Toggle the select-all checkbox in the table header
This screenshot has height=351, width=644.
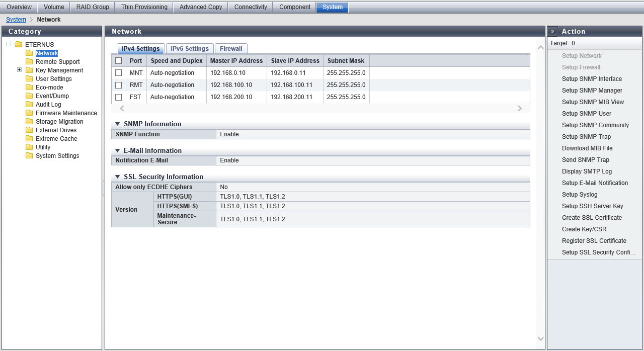[x=119, y=61]
